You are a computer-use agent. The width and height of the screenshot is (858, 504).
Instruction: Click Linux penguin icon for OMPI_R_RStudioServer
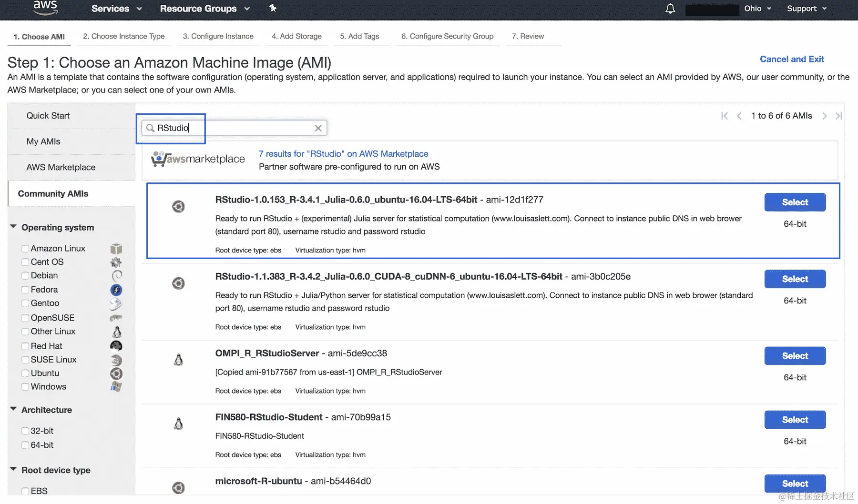pyautogui.click(x=178, y=360)
